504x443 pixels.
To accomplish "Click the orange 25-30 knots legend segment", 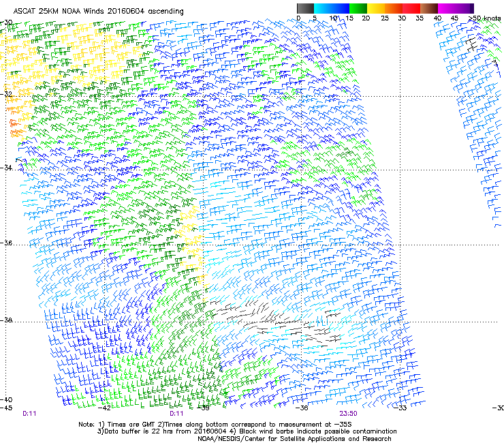I will tap(394, 8).
